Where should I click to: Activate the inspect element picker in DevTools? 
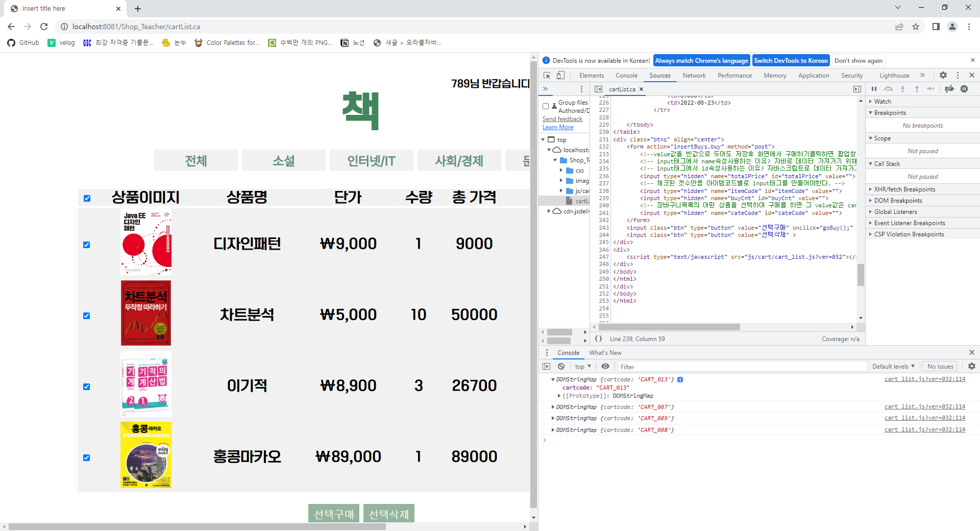pos(547,75)
